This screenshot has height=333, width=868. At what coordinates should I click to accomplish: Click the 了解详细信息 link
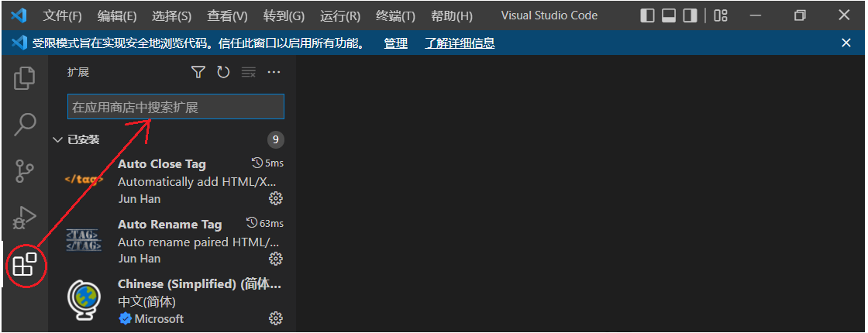[x=460, y=43]
